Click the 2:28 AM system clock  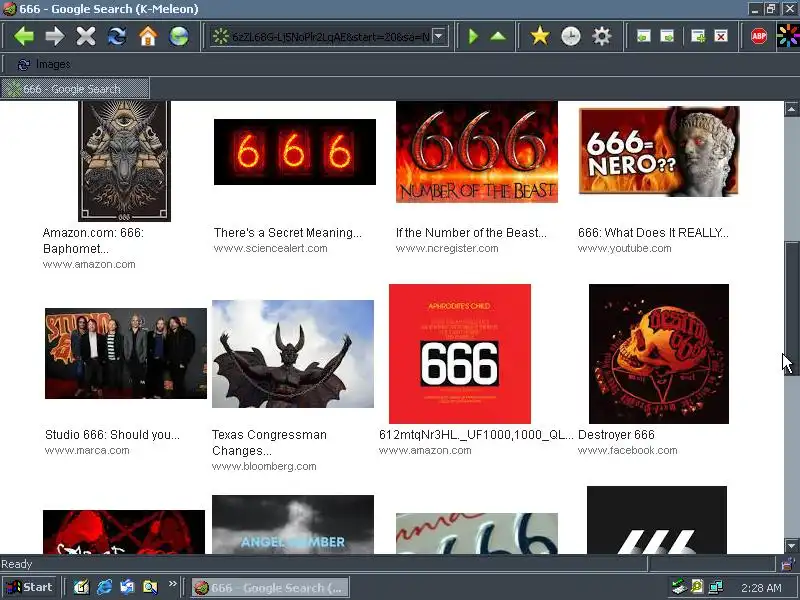tap(761, 588)
